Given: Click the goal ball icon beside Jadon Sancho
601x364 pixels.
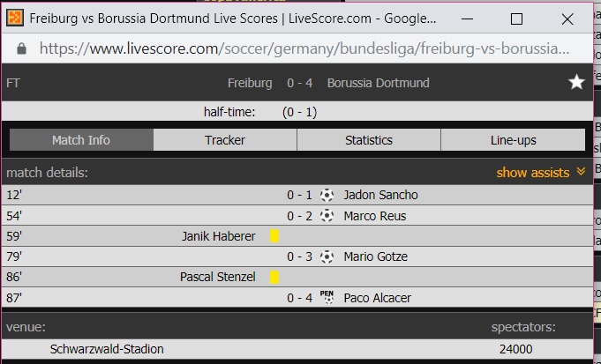Looking at the screenshot, I should [x=327, y=195].
